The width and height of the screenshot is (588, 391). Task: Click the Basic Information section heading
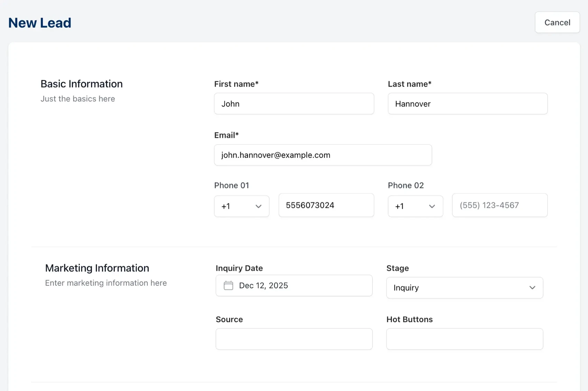pos(81,83)
